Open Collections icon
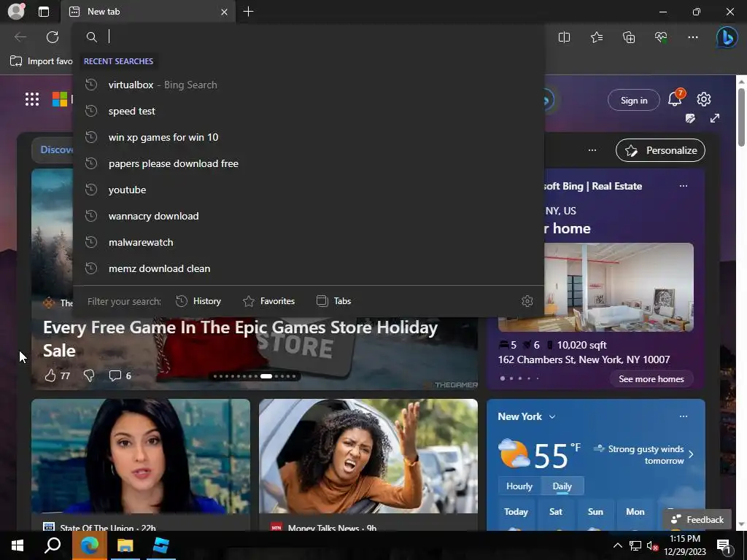 [629, 37]
